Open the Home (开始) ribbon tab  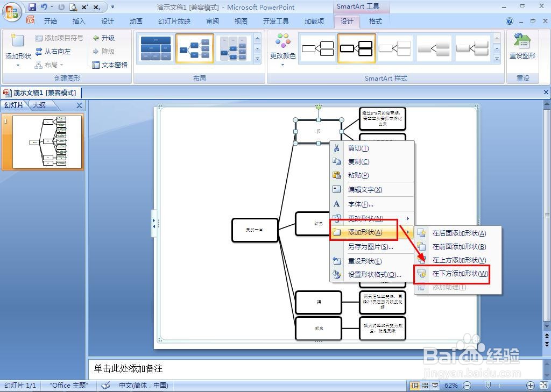(50, 22)
